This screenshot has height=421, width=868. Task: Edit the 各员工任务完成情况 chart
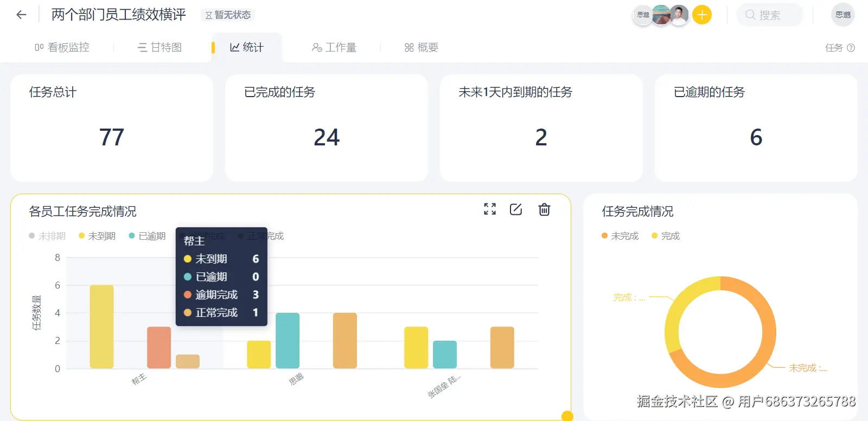(516, 209)
